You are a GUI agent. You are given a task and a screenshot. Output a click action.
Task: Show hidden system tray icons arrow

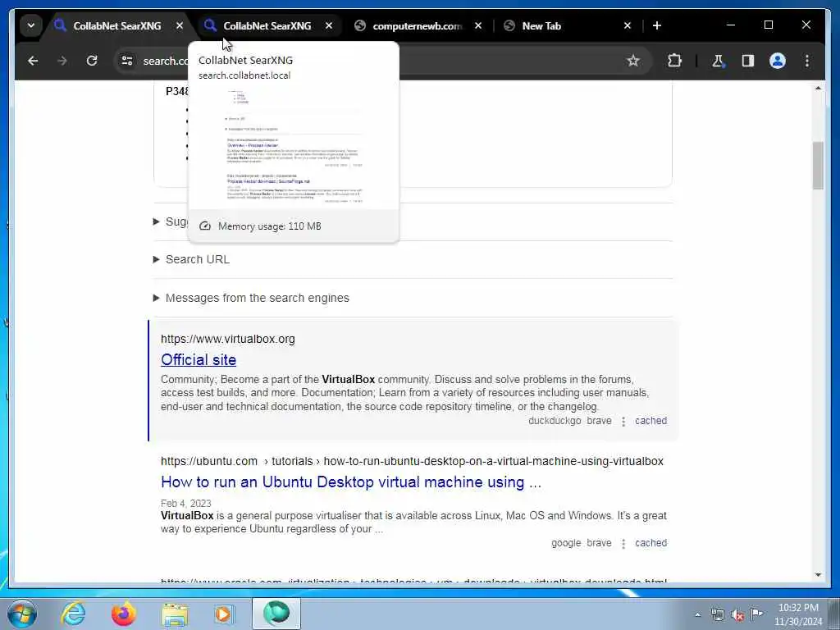pyautogui.click(x=697, y=615)
